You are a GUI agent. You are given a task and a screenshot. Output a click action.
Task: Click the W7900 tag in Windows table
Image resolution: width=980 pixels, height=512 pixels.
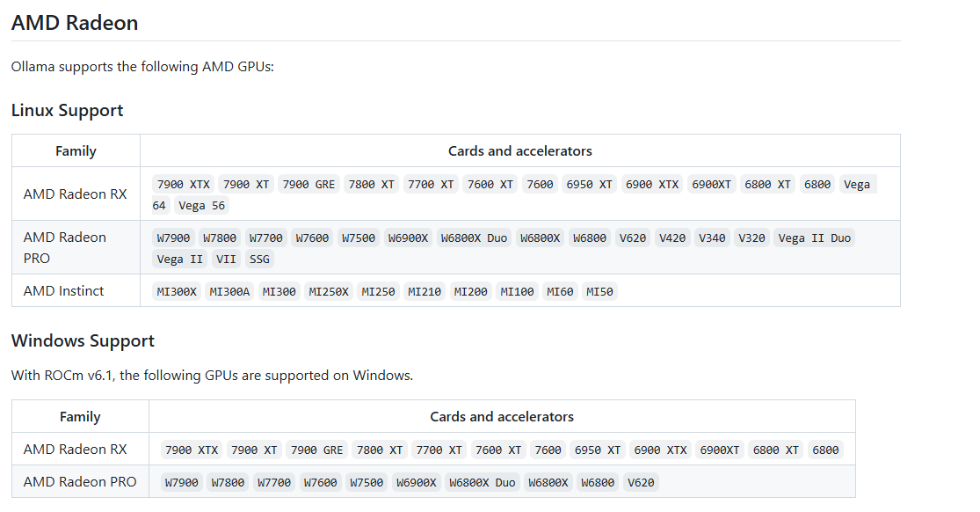[x=181, y=483]
